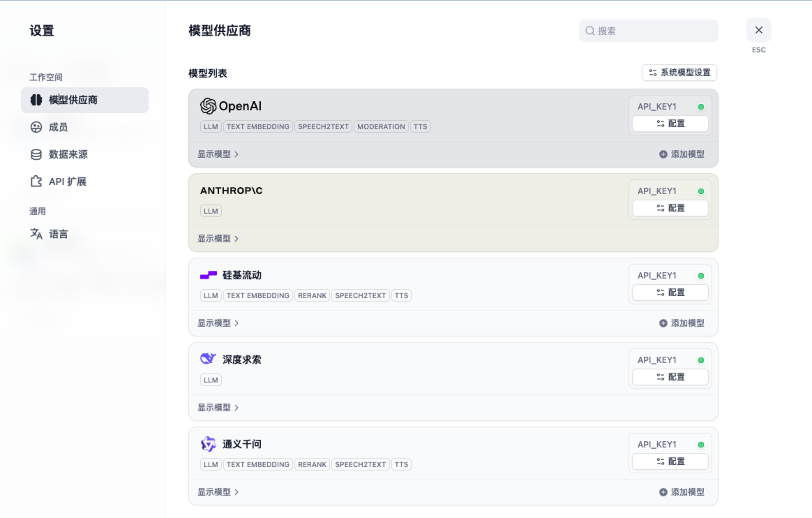Click OpenAI's green API key status dot
The height and width of the screenshot is (518, 812).
pyautogui.click(x=700, y=107)
